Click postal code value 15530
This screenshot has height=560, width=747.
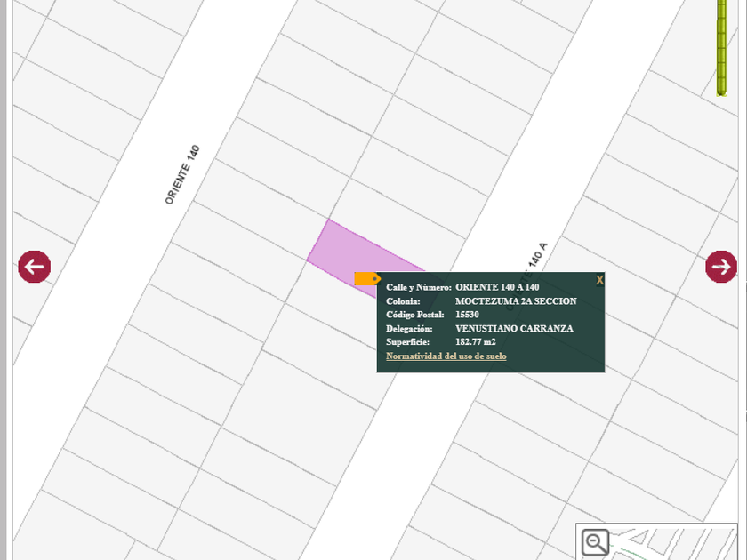(x=468, y=315)
